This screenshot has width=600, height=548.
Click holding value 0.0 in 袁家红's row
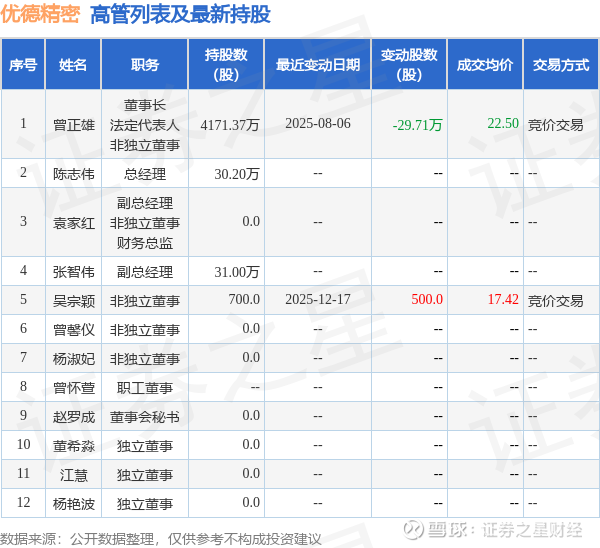(x=251, y=221)
